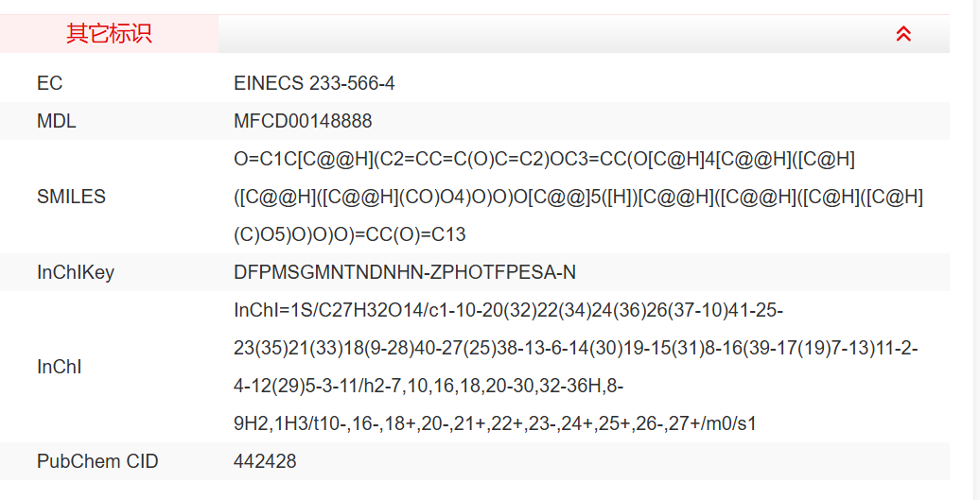Click the PubChem CID number 442428
Screen dimensions: 980x500
tap(265, 461)
